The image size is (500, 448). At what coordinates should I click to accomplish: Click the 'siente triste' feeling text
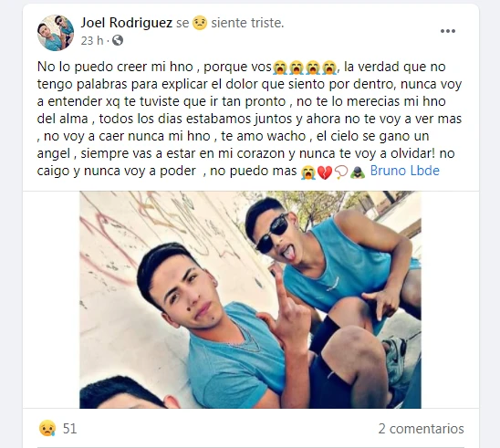pos(247,23)
